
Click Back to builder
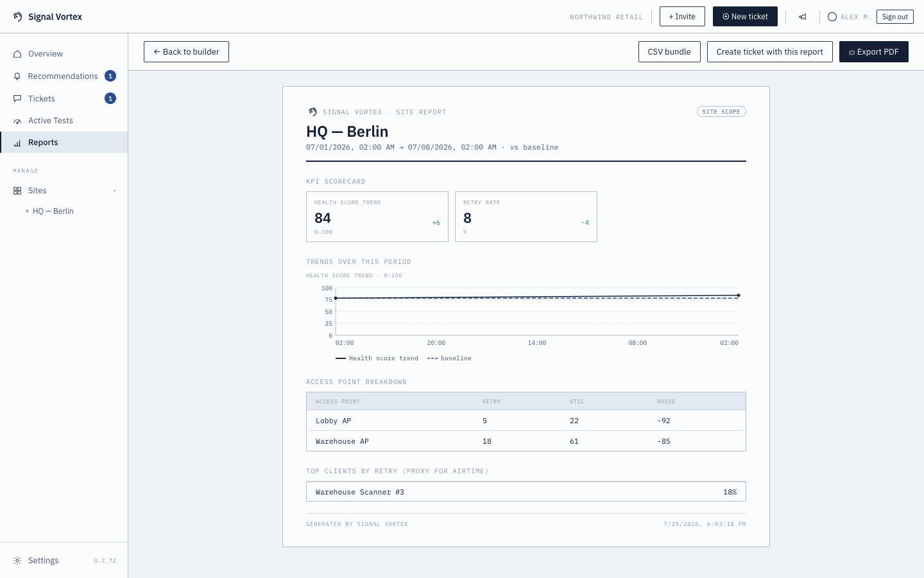point(186,52)
